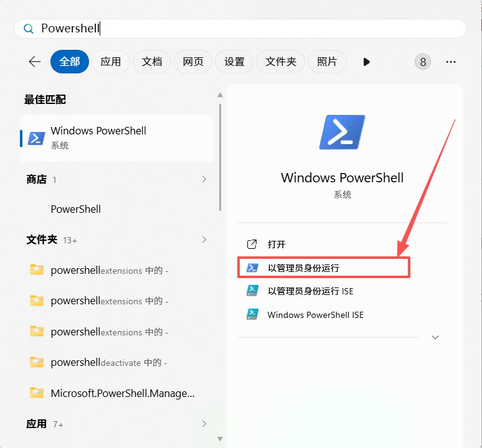Switch to the 网页 filter tab
482x448 pixels.
pos(193,62)
